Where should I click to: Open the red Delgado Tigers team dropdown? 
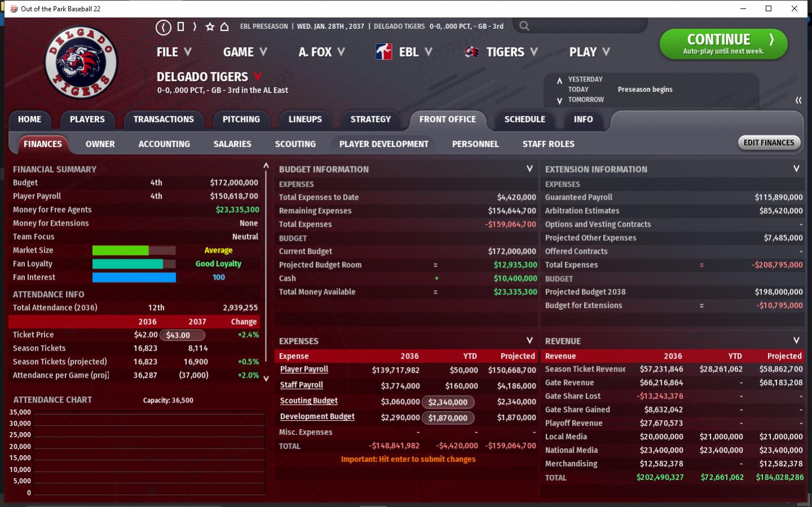click(258, 77)
